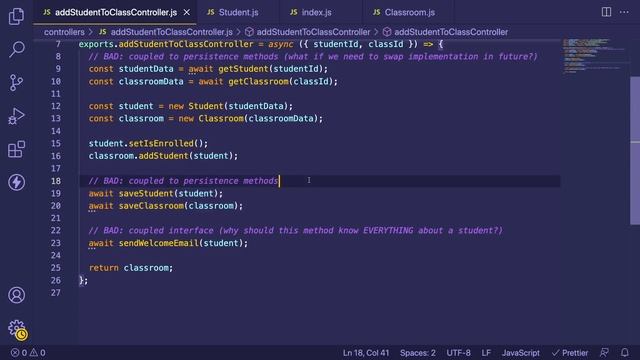The height and width of the screenshot is (360, 640).
Task: Change indentation via Spaces: 2
Action: pos(418,353)
